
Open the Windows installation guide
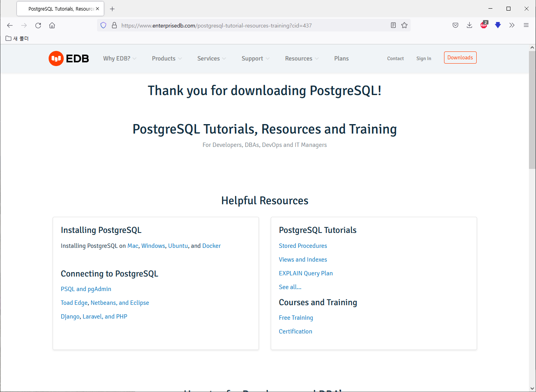pyautogui.click(x=153, y=246)
